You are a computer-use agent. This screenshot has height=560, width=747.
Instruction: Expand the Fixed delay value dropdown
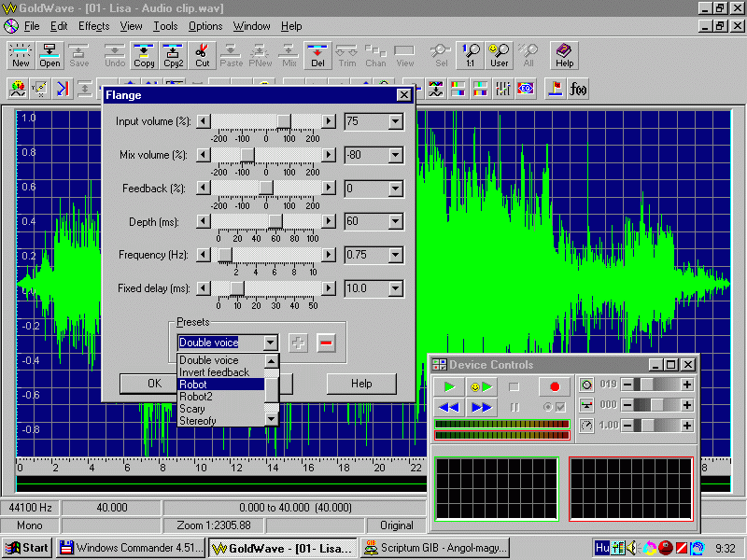click(x=395, y=288)
